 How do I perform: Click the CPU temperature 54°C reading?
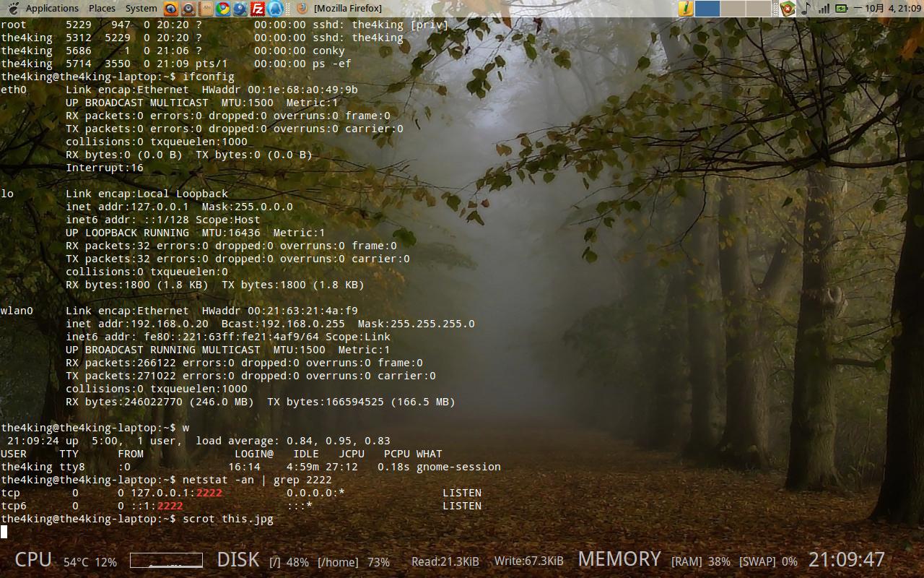(x=75, y=562)
